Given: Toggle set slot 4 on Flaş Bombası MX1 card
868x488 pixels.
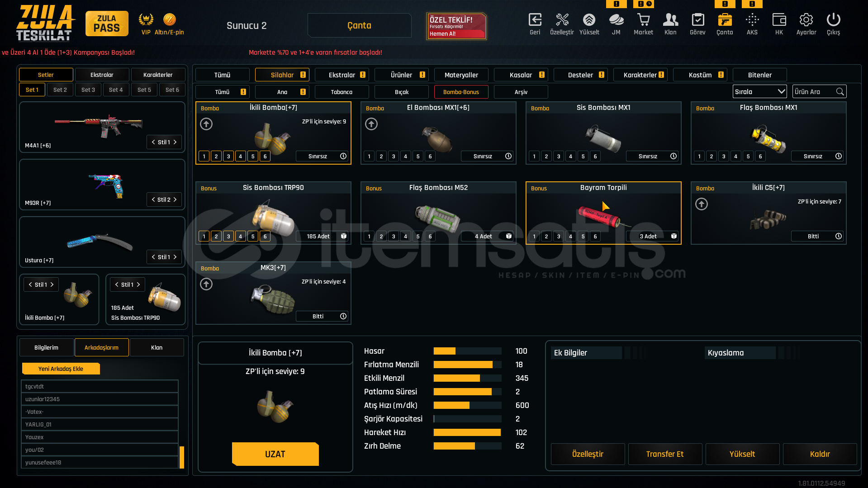Looking at the screenshot, I should pos(736,156).
